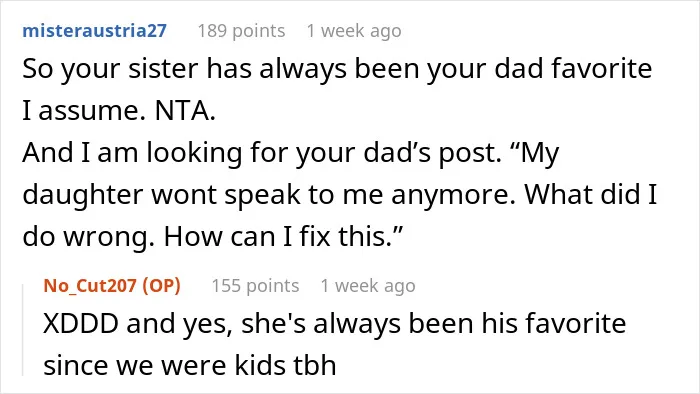Open misteraustria27's user profile
This screenshot has width=700, height=394.
(x=95, y=31)
